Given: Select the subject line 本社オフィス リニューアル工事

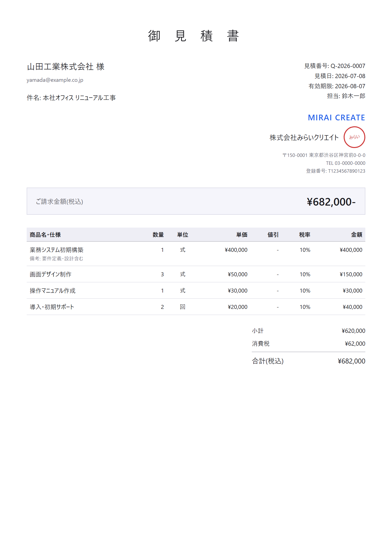Looking at the screenshot, I should pos(79,98).
